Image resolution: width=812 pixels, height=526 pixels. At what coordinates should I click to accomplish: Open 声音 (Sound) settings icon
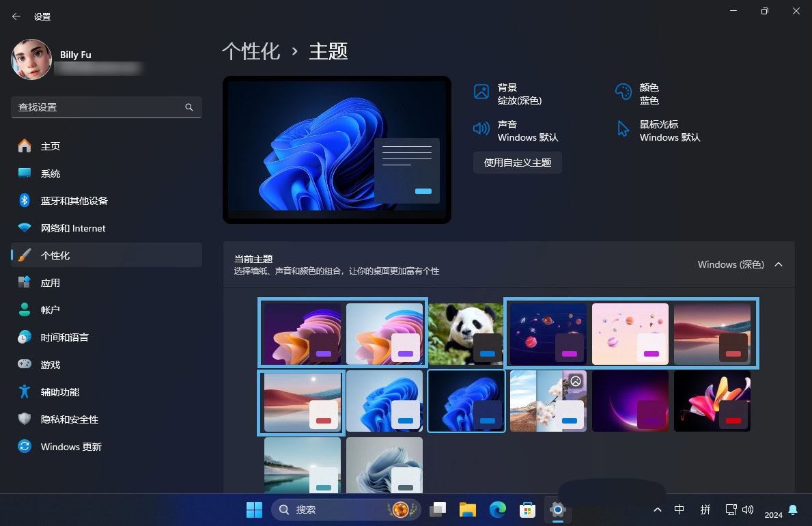pyautogui.click(x=481, y=128)
